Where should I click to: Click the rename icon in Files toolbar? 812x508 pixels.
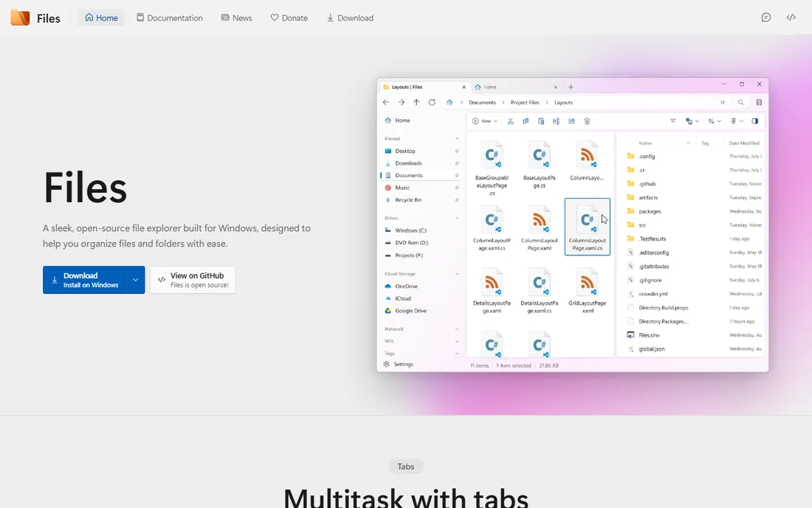click(x=556, y=121)
